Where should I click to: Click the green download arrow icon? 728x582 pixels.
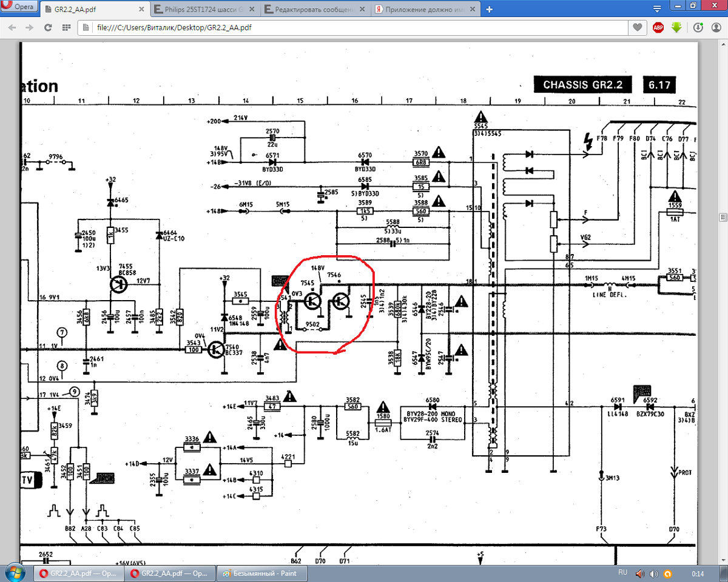[x=676, y=28]
